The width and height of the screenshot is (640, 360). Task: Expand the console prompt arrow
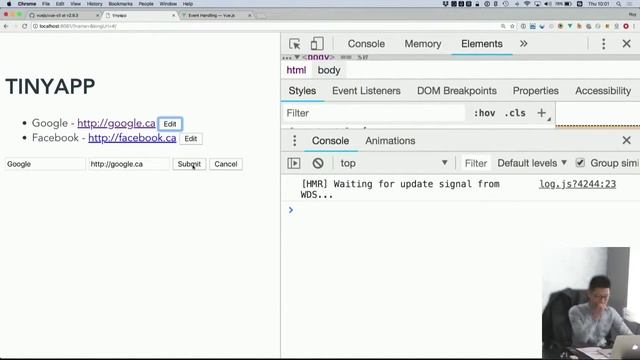291,210
